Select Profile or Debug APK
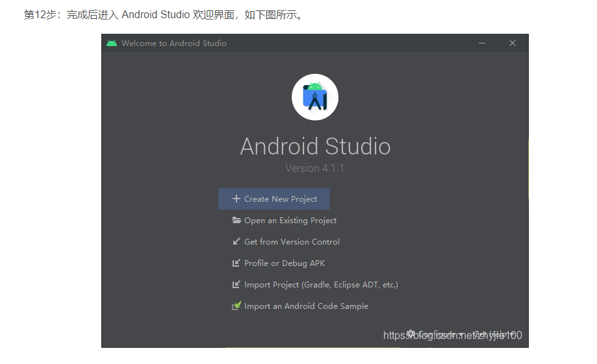597x364 pixels. [279, 263]
